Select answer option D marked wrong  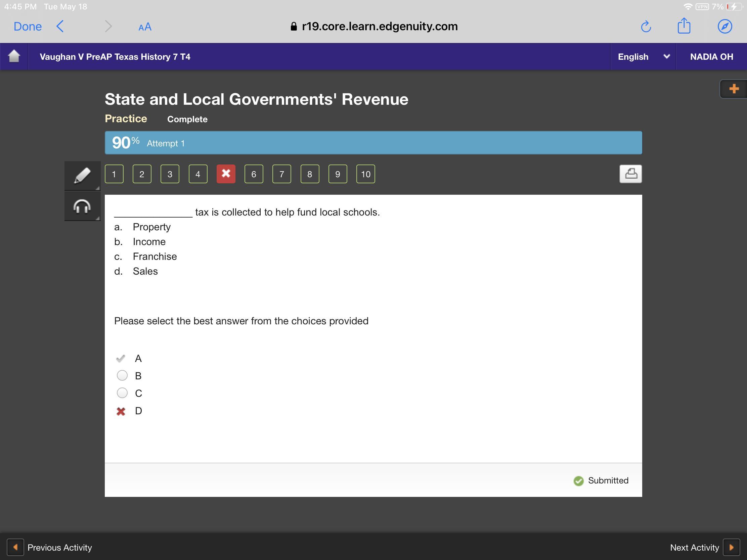[121, 411]
